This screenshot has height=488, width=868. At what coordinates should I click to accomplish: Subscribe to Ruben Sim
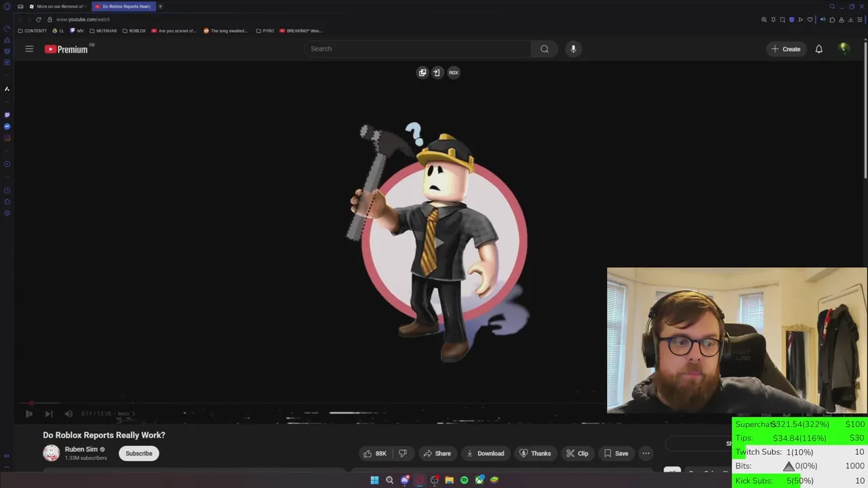pos(139,453)
